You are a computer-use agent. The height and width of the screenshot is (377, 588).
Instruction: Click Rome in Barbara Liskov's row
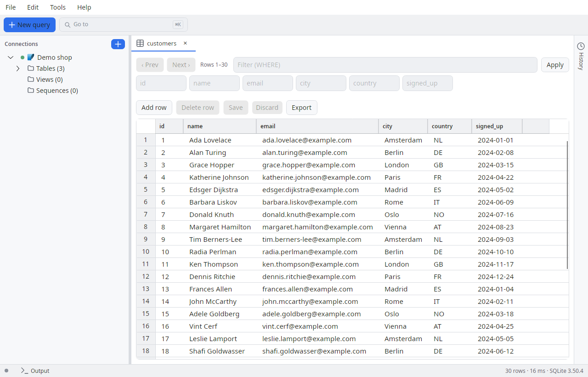click(x=403, y=202)
